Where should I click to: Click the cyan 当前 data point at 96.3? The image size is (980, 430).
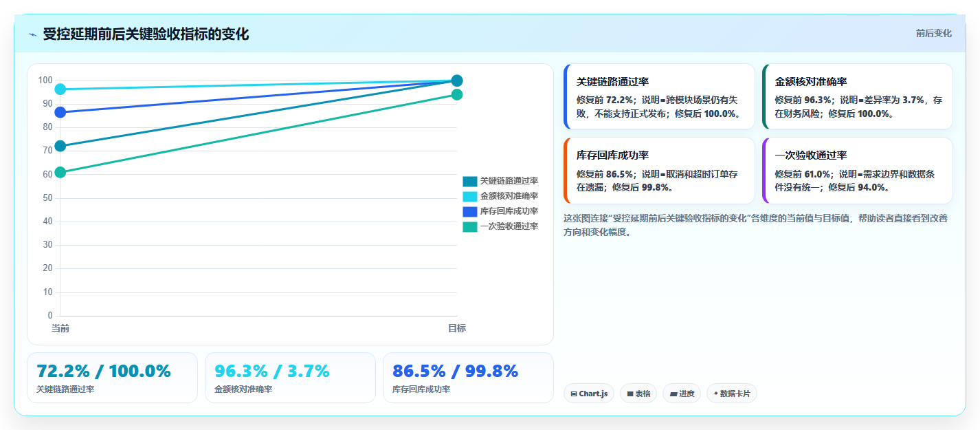[60, 89]
